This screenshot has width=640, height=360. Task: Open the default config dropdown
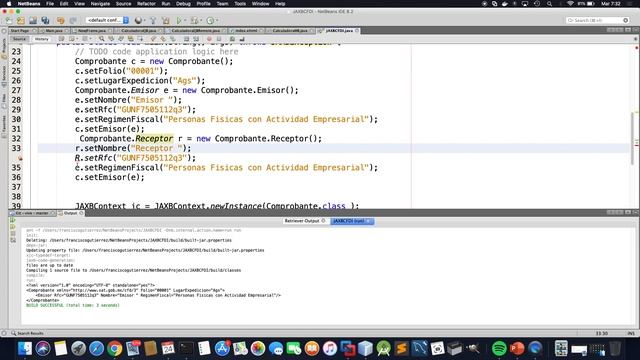(x=108, y=20)
